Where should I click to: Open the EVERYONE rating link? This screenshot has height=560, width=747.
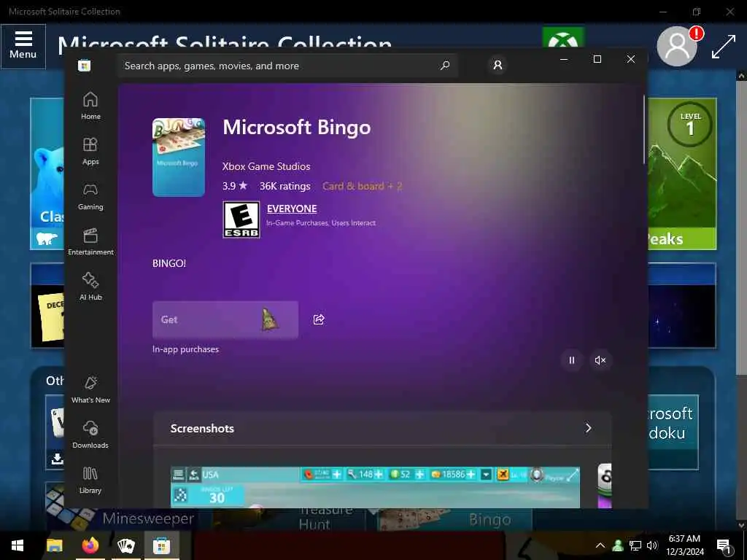(x=292, y=209)
